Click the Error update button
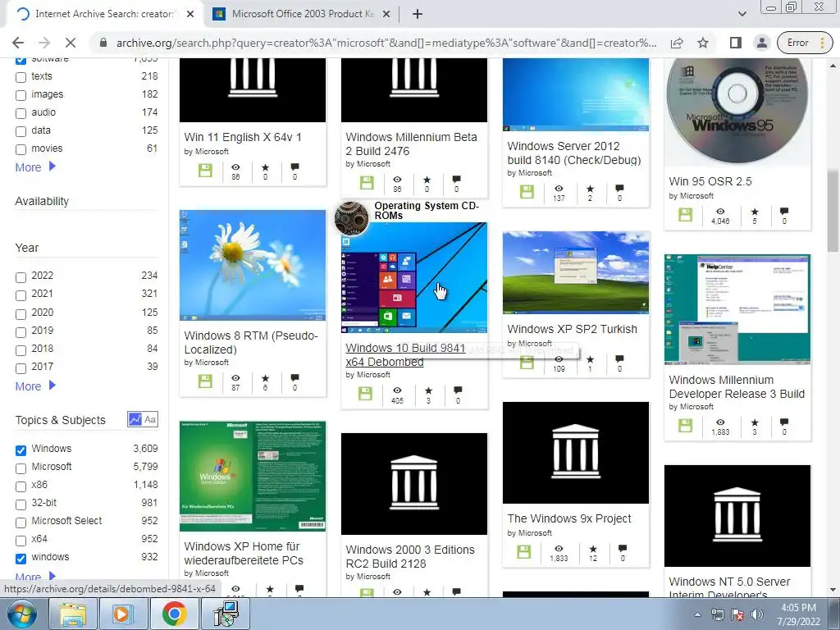840x630 pixels. (x=804, y=43)
